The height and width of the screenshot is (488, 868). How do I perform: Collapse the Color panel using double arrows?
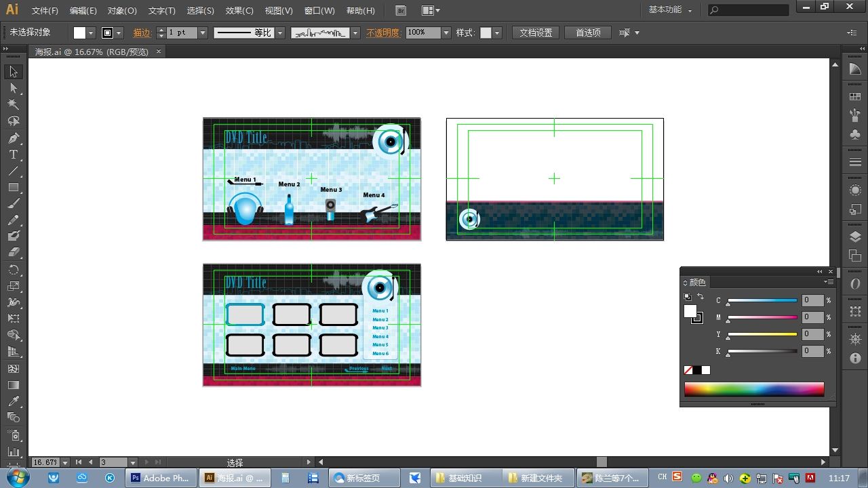tap(819, 271)
